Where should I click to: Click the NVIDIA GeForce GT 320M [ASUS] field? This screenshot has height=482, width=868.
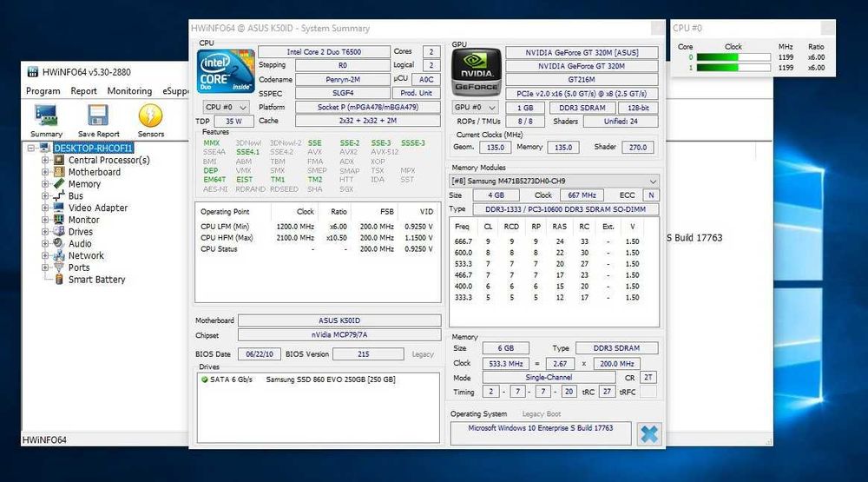[582, 53]
